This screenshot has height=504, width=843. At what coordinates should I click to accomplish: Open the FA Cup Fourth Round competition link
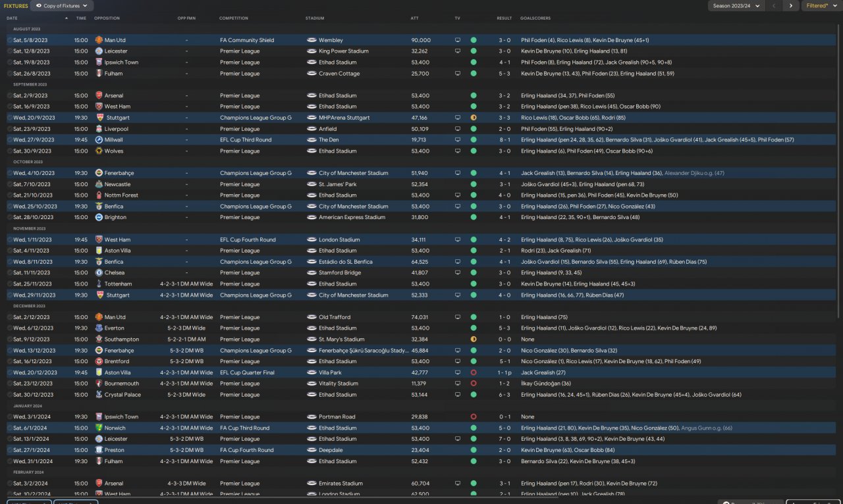pyautogui.click(x=246, y=450)
